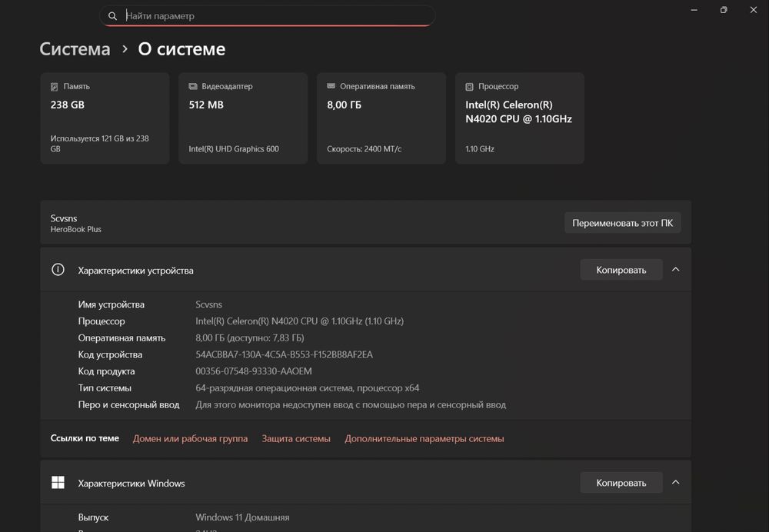
Task: Copy device specifications with Копировать
Action: 621,270
